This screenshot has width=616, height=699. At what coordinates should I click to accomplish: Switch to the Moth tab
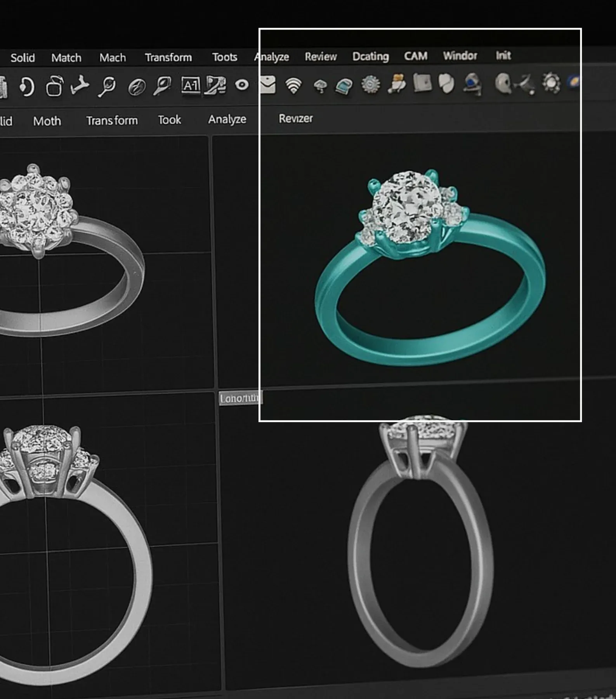click(x=47, y=121)
